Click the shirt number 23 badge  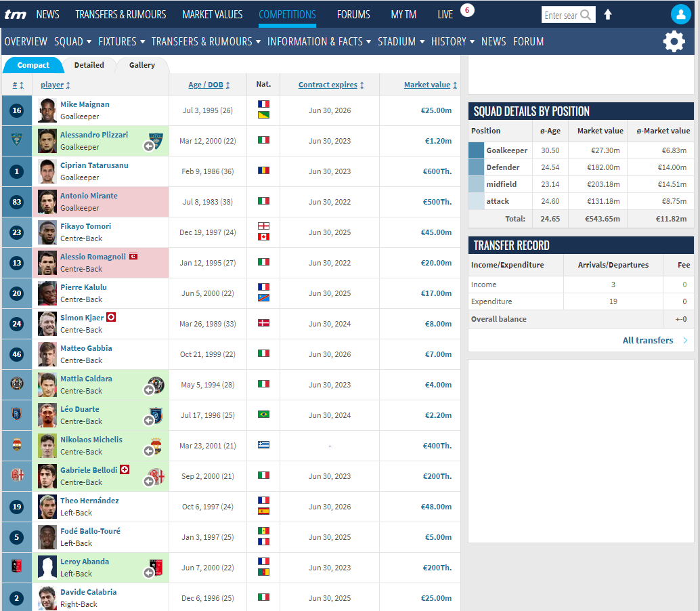(16, 232)
